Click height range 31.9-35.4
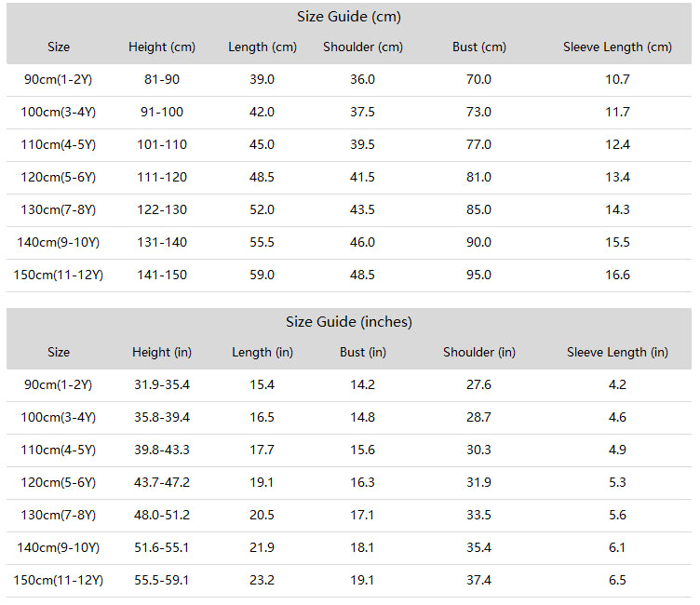Image resolution: width=700 pixels, height=605 pixels. coord(162,384)
